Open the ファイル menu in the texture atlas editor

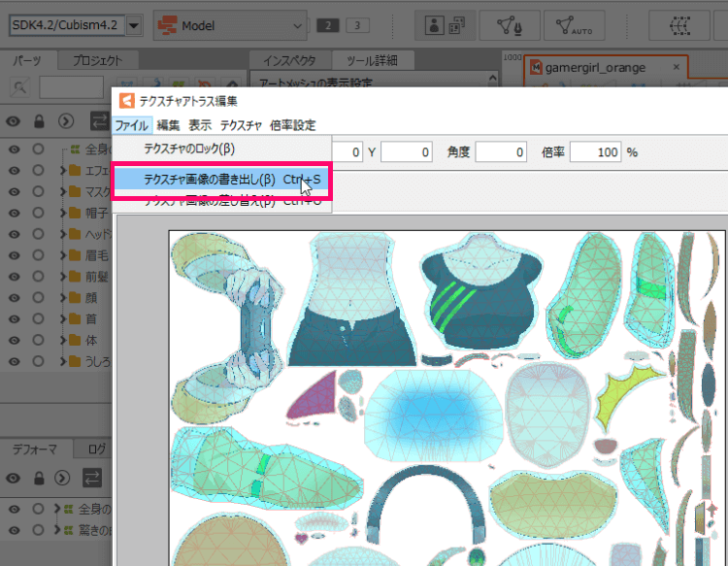[x=132, y=125]
